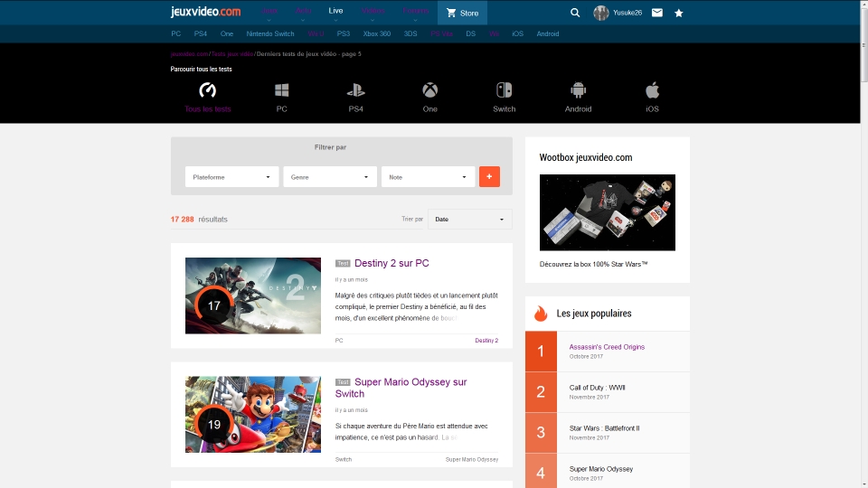This screenshot has width=868, height=488.
Task: Expand the Forums menu
Action: (x=415, y=11)
